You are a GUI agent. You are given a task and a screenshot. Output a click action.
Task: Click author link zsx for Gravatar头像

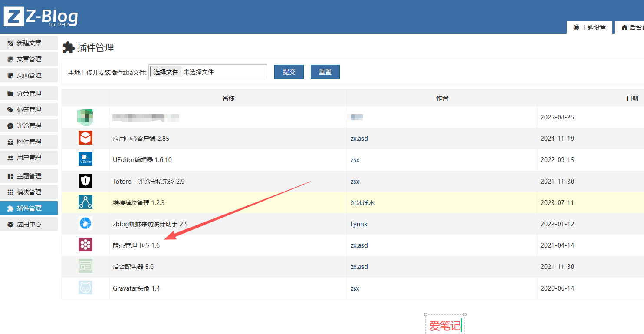point(355,288)
